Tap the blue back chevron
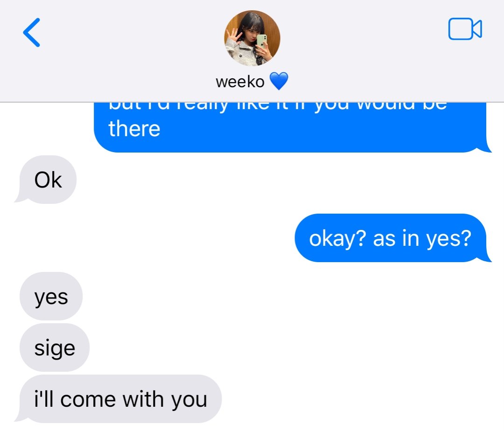Viewport: 504px width, 431px height. (32, 33)
